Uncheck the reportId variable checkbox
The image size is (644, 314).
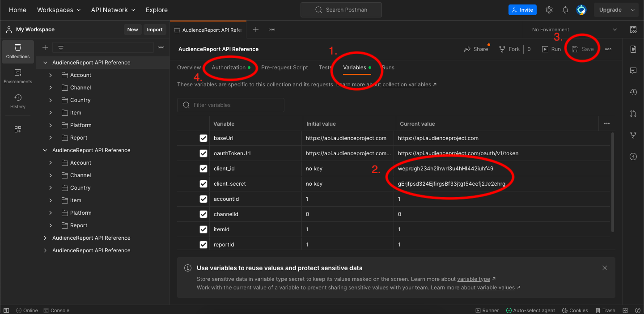pos(203,245)
